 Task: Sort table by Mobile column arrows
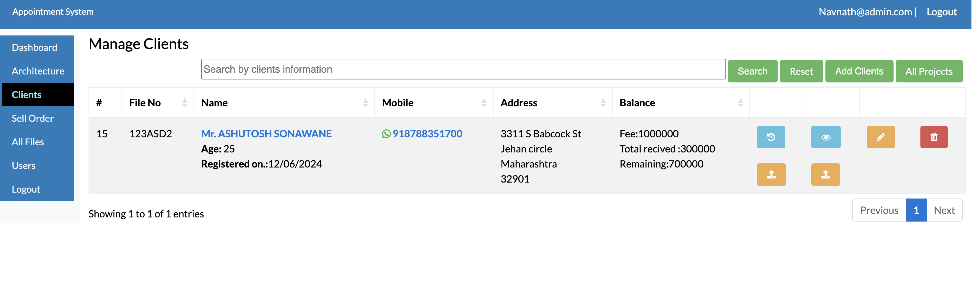[x=484, y=103]
